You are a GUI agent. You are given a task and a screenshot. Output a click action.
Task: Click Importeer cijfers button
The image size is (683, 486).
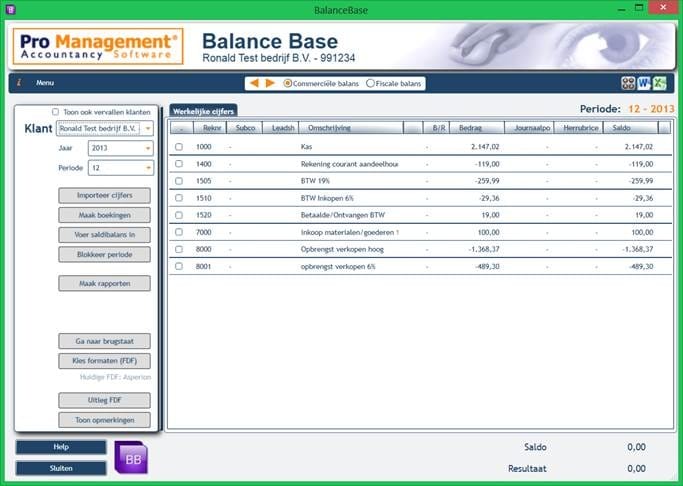coord(105,196)
